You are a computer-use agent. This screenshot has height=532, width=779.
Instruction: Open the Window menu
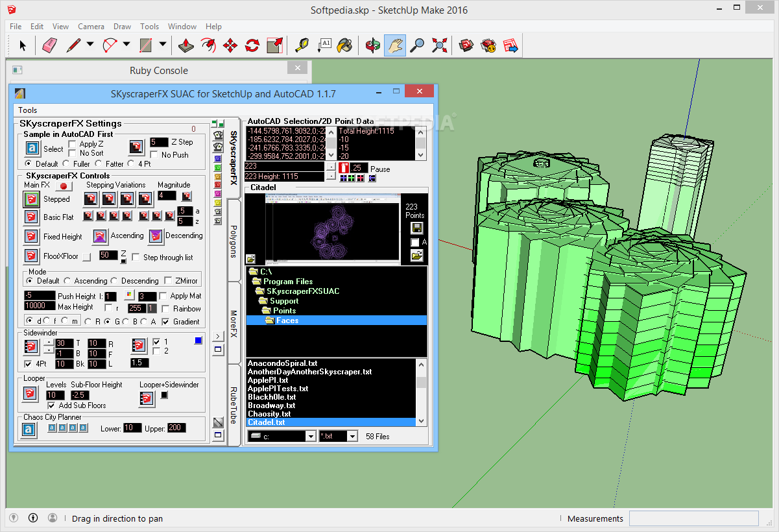(182, 27)
